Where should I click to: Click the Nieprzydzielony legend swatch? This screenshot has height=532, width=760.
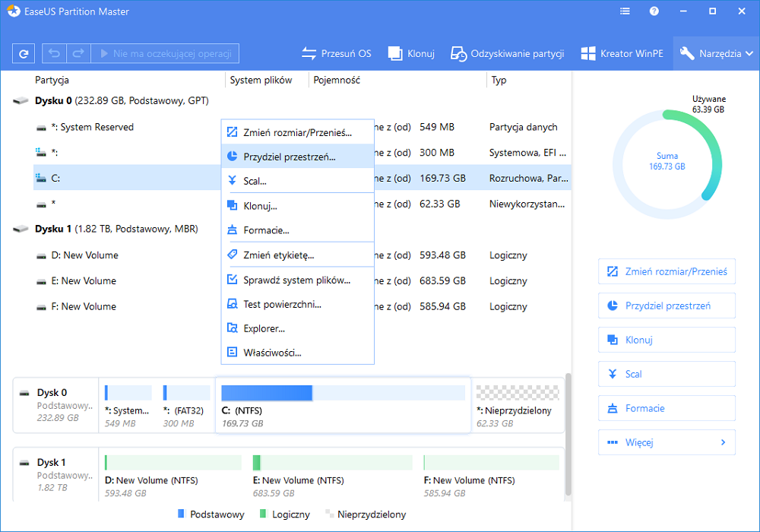(330, 514)
